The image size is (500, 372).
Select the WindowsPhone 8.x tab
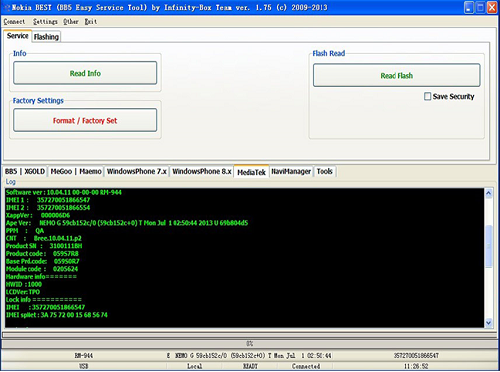coord(202,172)
